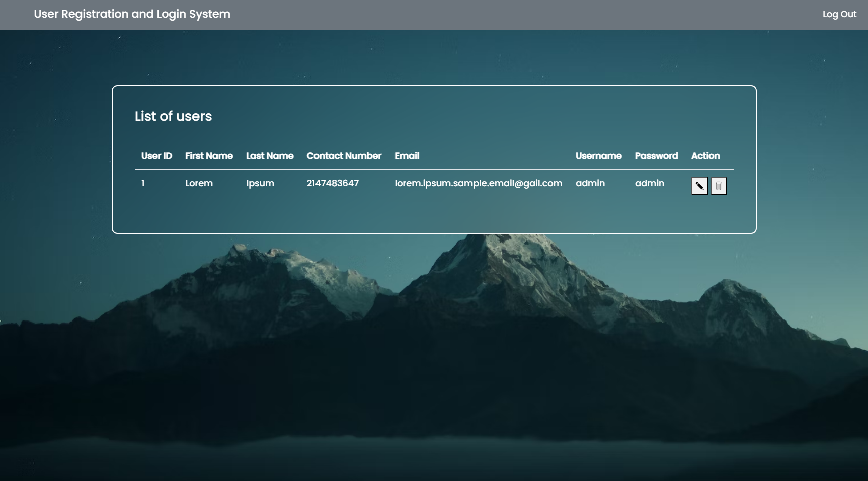Select the contact number 2147483647
This screenshot has width=868, height=481.
point(333,183)
